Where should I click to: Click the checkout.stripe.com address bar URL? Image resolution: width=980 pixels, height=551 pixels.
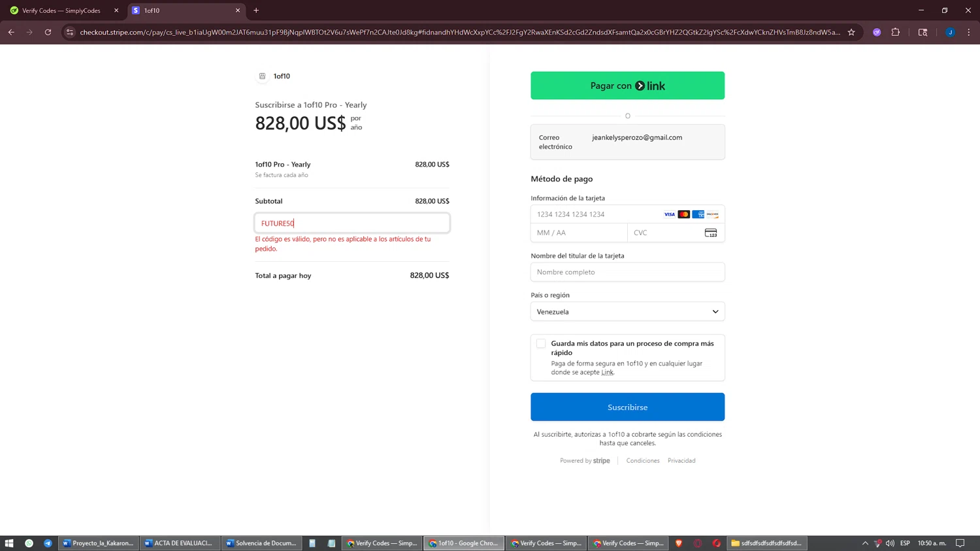pyautogui.click(x=460, y=32)
